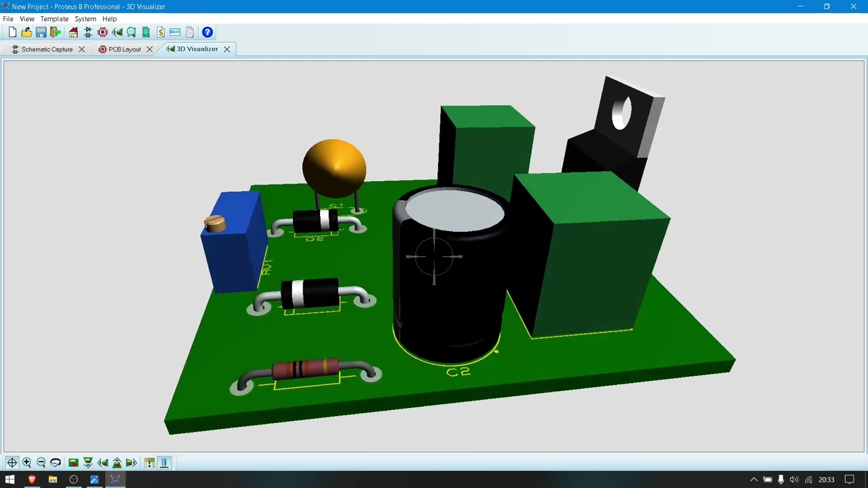Image resolution: width=868 pixels, height=488 pixels.
Task: Toggle the show components button
Action: coord(164,462)
